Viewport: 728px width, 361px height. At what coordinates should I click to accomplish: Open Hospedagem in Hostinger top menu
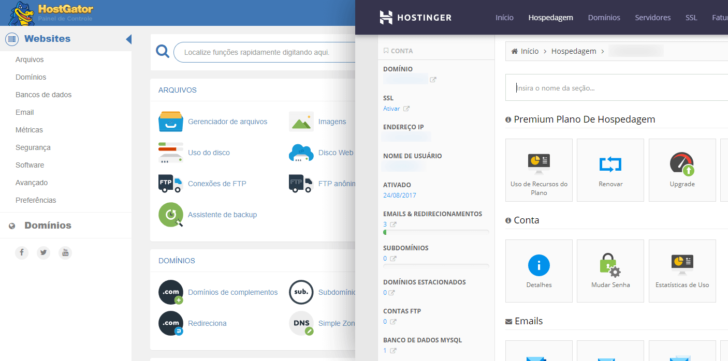pyautogui.click(x=551, y=18)
